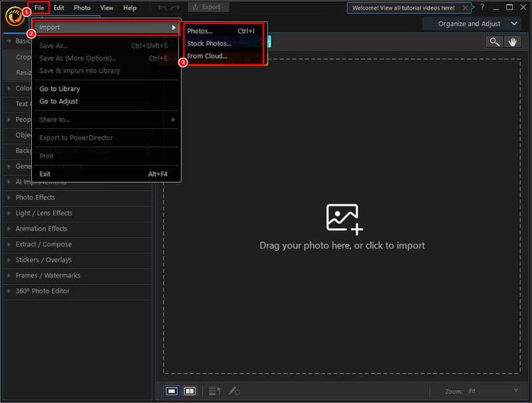Viewport: 532px width, 403px height.
Task: Select the magnifier zoom tool
Action: [x=494, y=42]
